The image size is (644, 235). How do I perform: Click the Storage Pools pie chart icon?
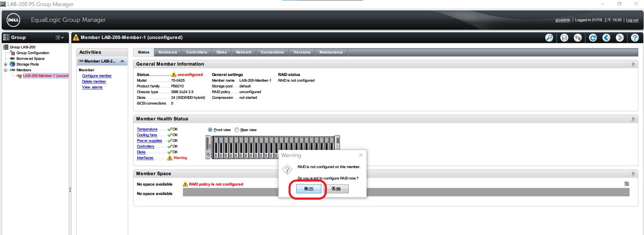coord(12,64)
